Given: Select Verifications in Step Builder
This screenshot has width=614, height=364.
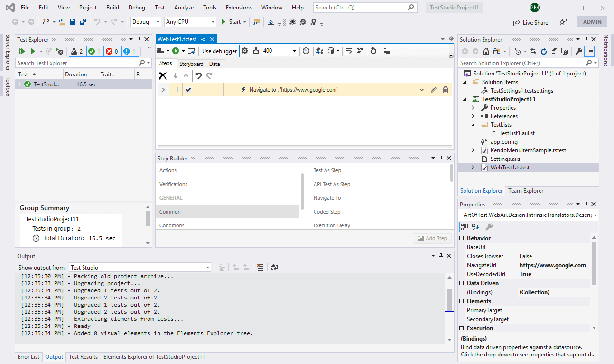Looking at the screenshot, I should [174, 184].
